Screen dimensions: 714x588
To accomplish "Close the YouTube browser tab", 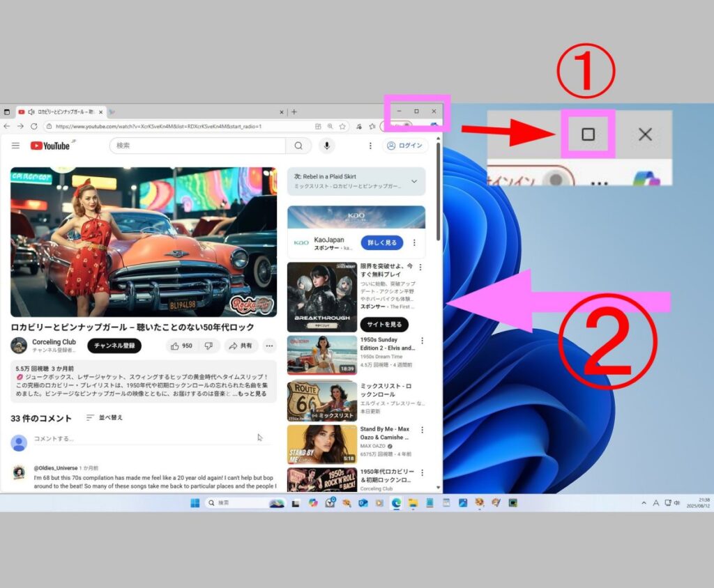I will point(100,111).
